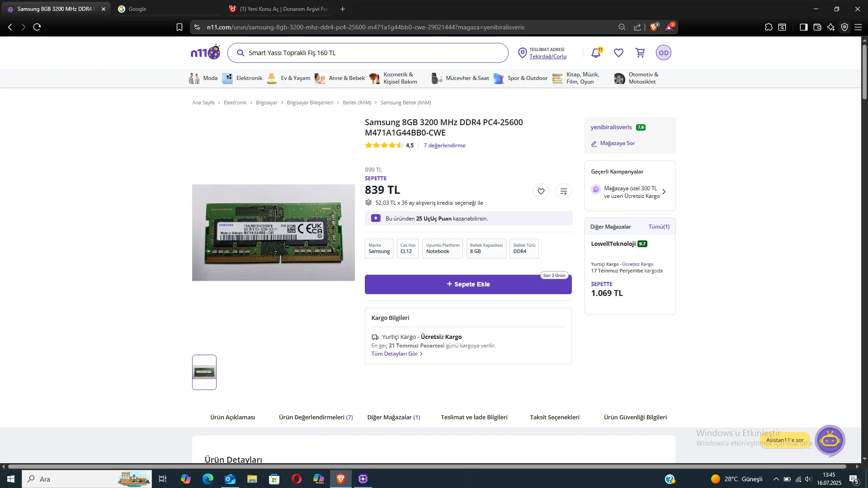This screenshot has width=868, height=488.
Task: Open the notifications bell icon
Action: (596, 53)
